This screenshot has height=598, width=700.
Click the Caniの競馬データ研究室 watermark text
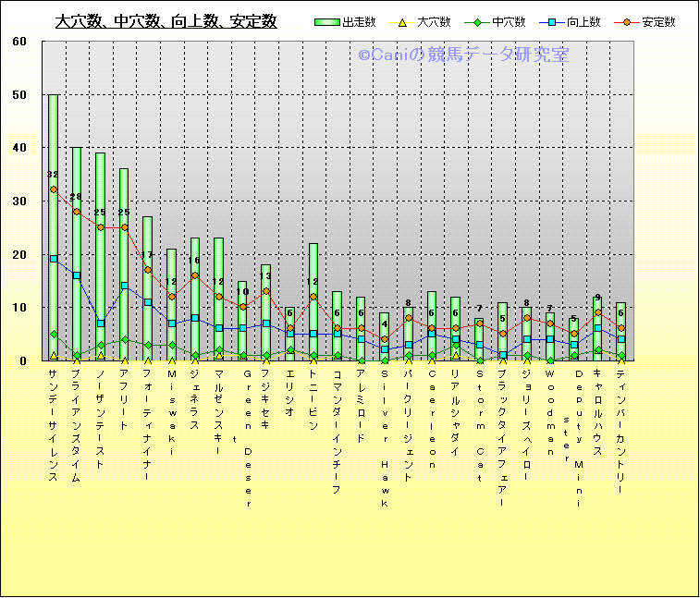(463, 55)
